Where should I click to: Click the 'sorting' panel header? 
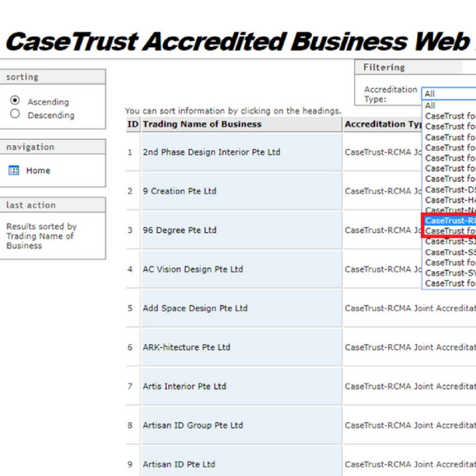(x=52, y=77)
